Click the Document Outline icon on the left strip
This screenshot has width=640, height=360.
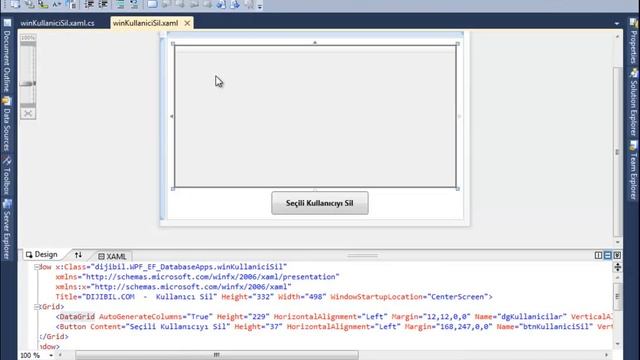(7, 23)
